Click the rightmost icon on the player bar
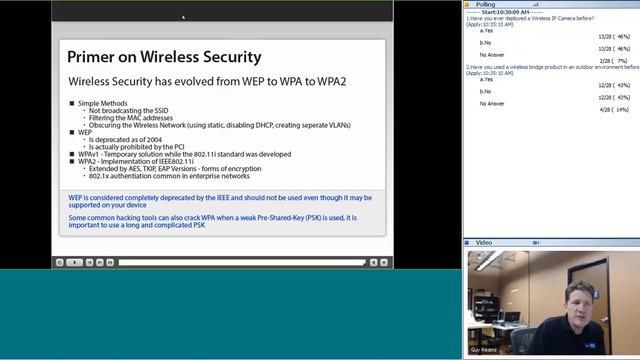Image resolution: width=640 pixels, height=360 pixels. point(384,262)
